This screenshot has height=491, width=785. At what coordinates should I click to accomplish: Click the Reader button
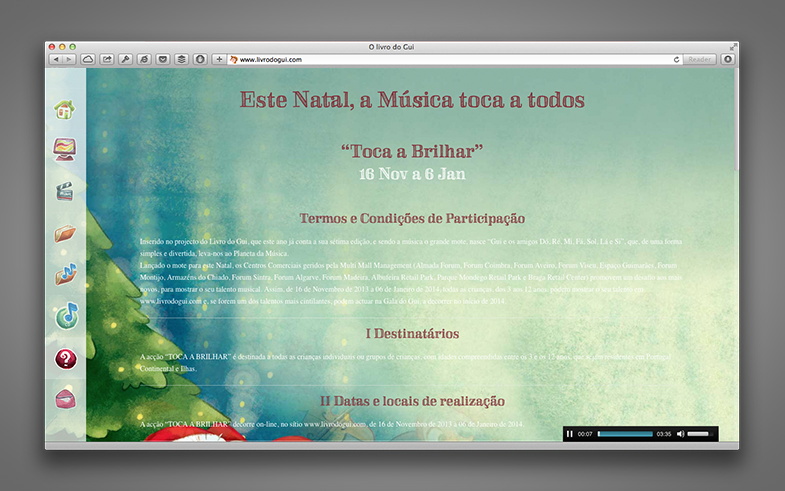[x=699, y=60]
